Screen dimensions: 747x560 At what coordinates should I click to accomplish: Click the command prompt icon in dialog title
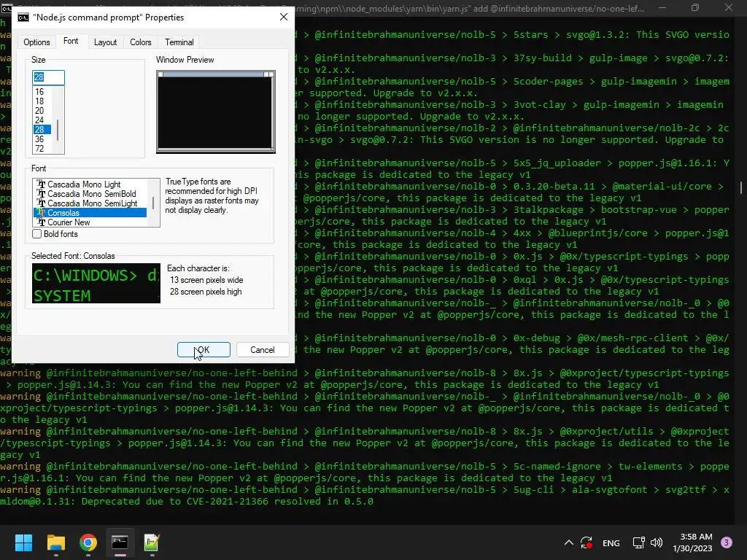coord(23,17)
